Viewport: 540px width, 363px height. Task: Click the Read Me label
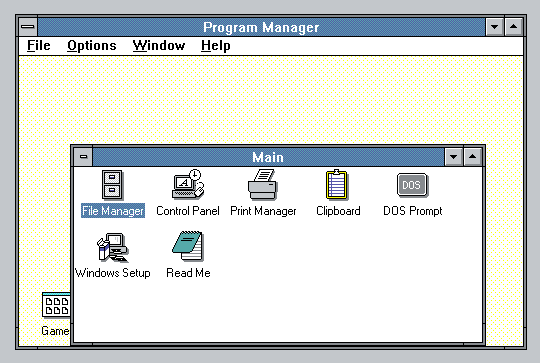point(188,273)
